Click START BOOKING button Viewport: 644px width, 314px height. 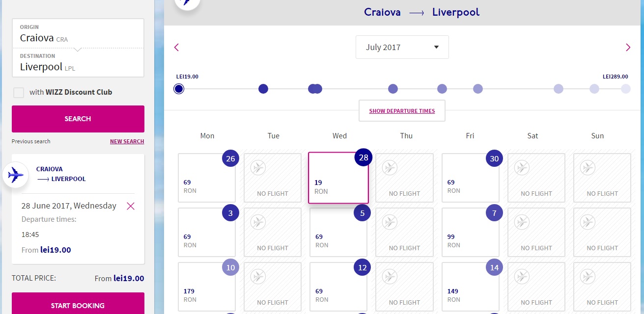pyautogui.click(x=78, y=304)
